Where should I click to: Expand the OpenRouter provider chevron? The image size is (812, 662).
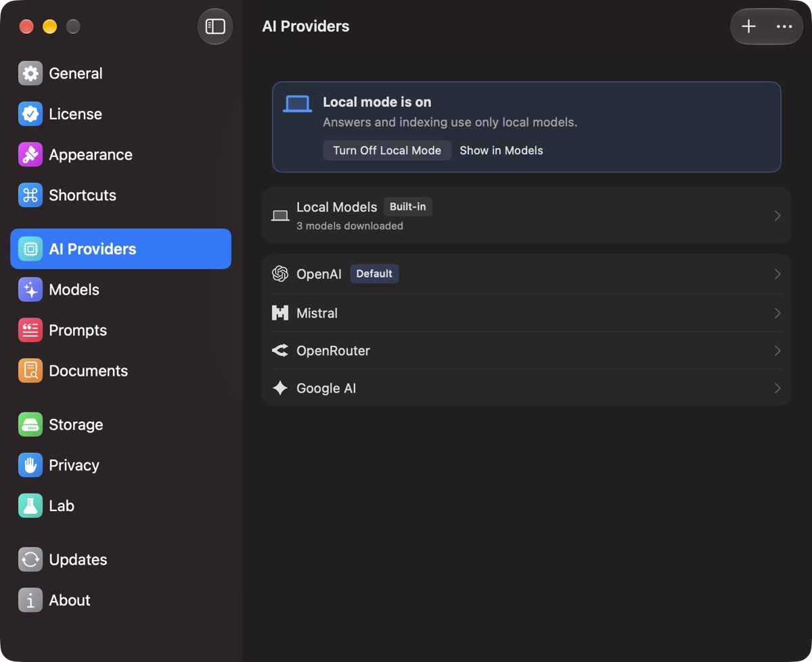[x=777, y=351]
